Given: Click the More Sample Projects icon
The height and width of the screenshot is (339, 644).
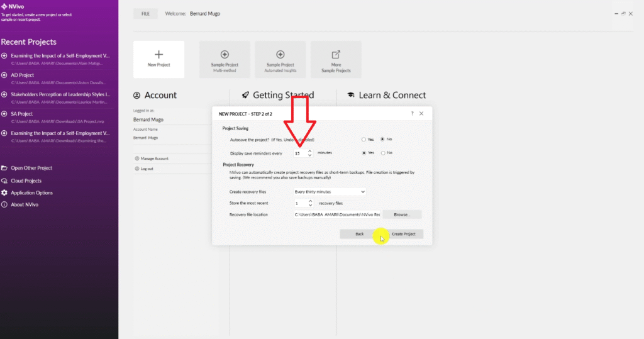Looking at the screenshot, I should pyautogui.click(x=336, y=55).
